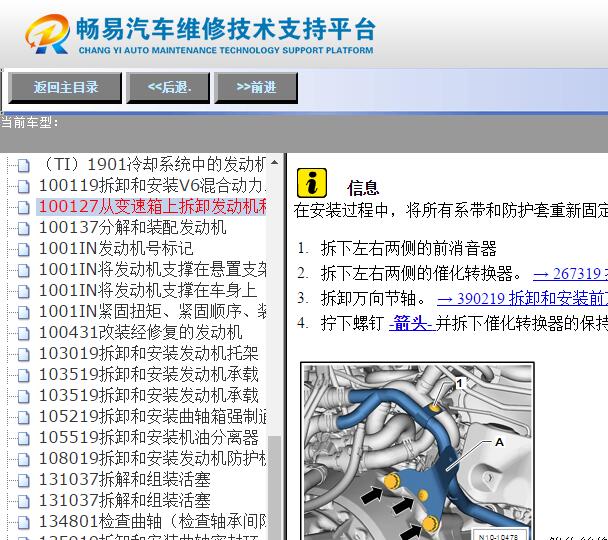608x540 pixels.
Task: Click page icon beside 100127 entry
Action: 24,207
